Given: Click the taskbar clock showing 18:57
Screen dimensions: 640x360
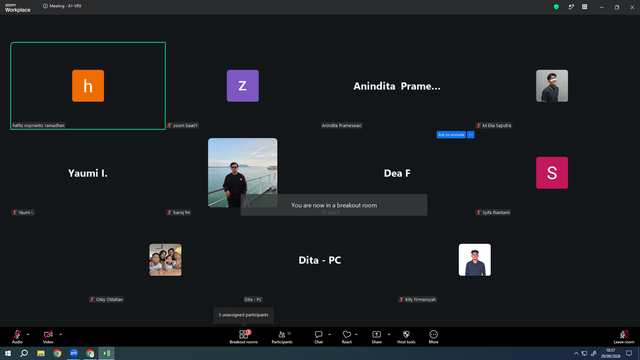Looking at the screenshot, I should pyautogui.click(x=611, y=353).
